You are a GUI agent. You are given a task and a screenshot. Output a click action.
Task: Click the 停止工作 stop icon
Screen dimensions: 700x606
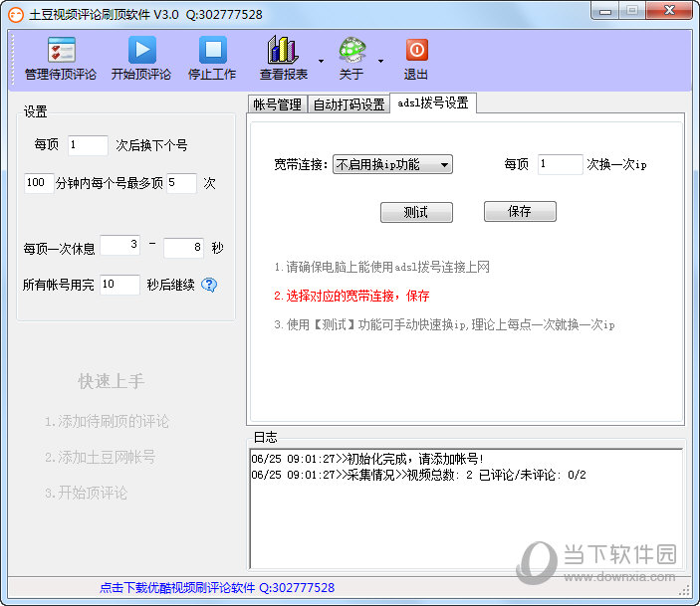212,50
